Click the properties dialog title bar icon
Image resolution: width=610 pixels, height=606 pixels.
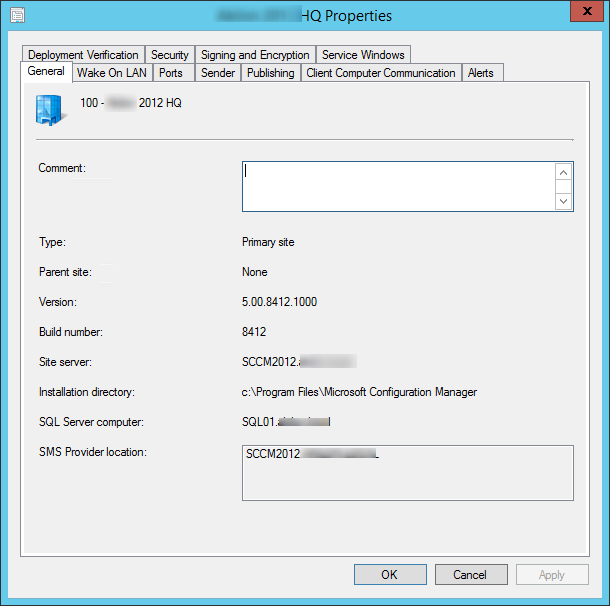coord(18,16)
